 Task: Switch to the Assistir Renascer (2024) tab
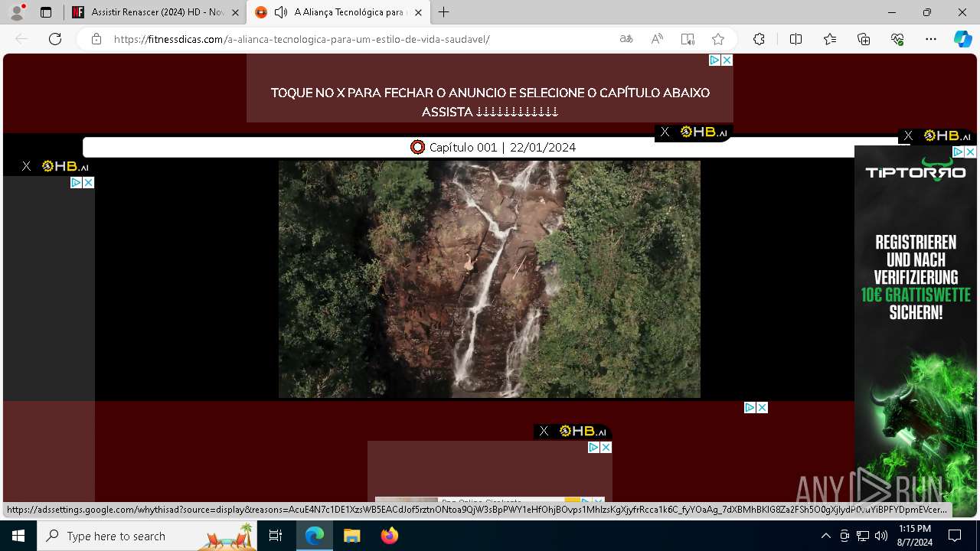(157, 12)
